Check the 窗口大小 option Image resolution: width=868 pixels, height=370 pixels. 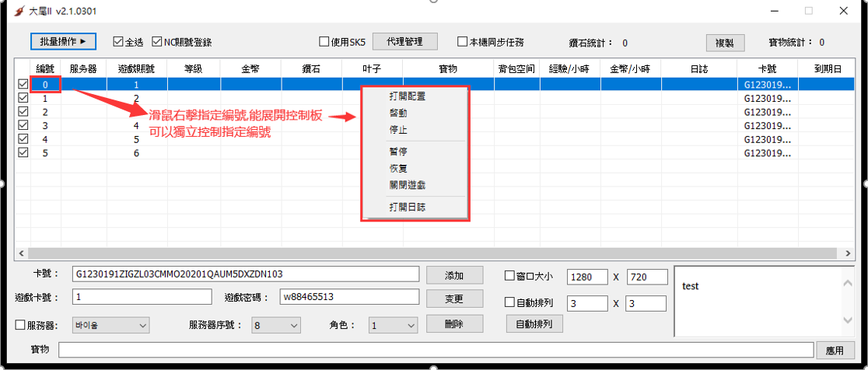[510, 276]
